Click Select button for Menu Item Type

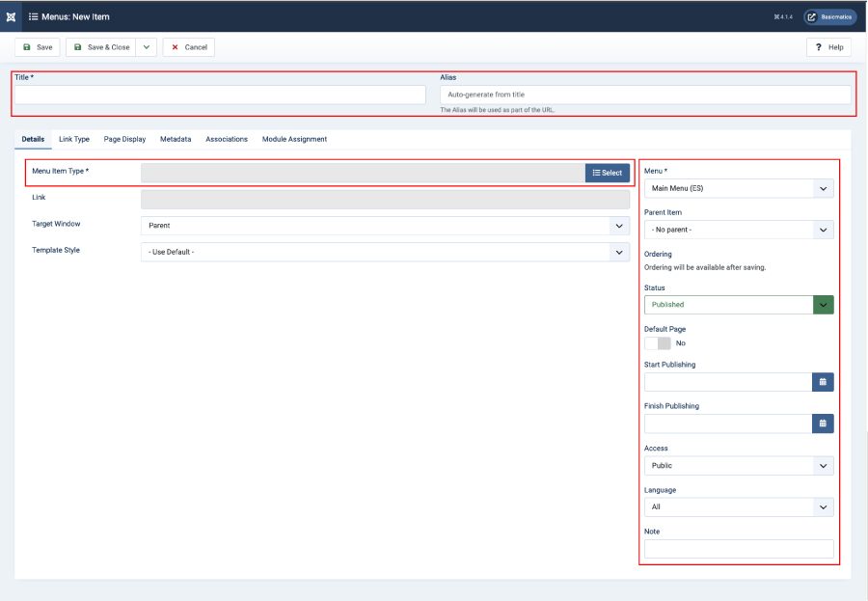(x=608, y=173)
